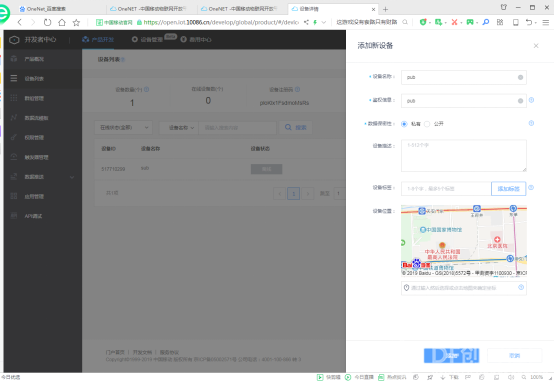The width and height of the screenshot is (554, 383).
Task: Open the 商用中心 top navigation tab
Action: pyautogui.click(x=196, y=40)
